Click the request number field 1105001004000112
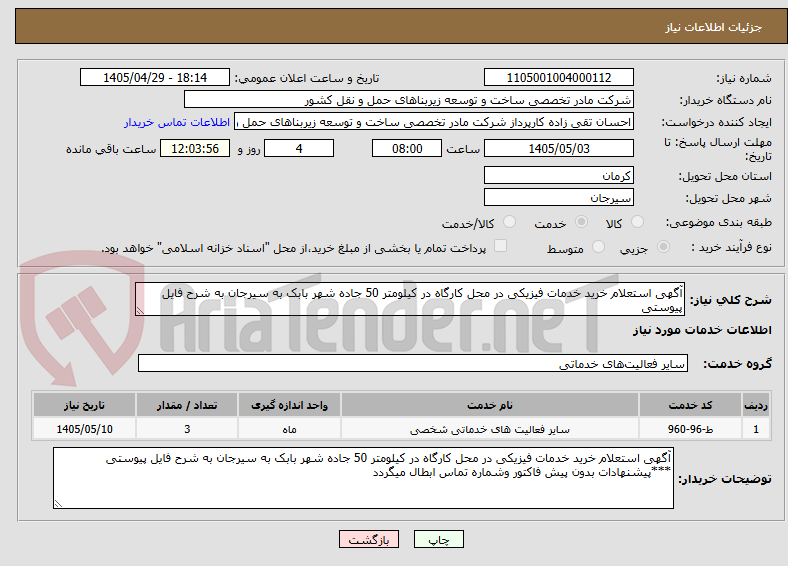Image resolution: width=788 pixels, height=566 pixels. coord(559,77)
